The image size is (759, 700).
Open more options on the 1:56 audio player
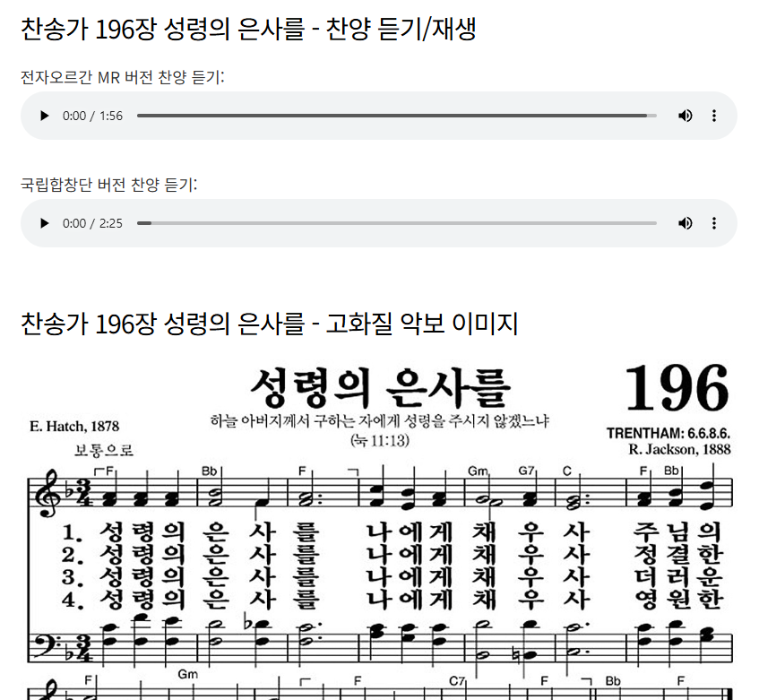(714, 116)
